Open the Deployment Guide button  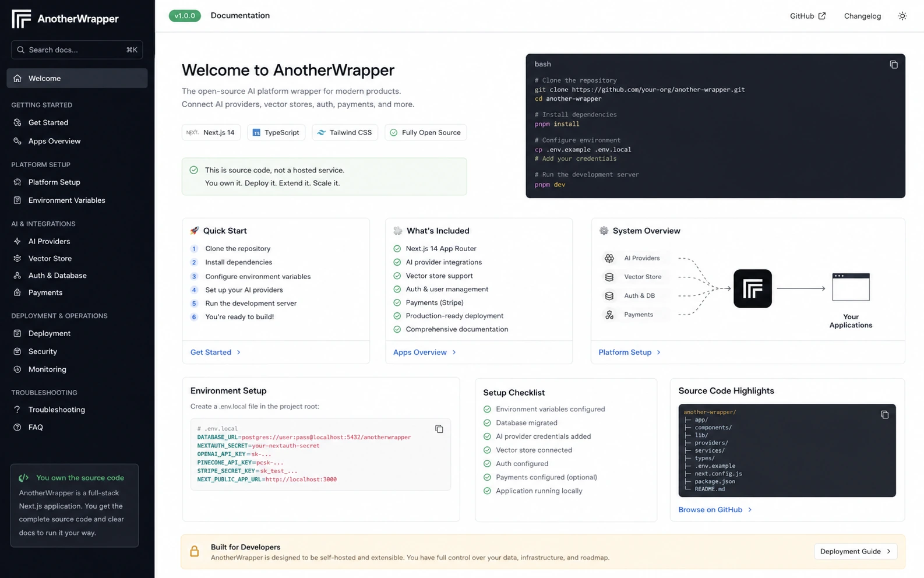click(x=855, y=551)
